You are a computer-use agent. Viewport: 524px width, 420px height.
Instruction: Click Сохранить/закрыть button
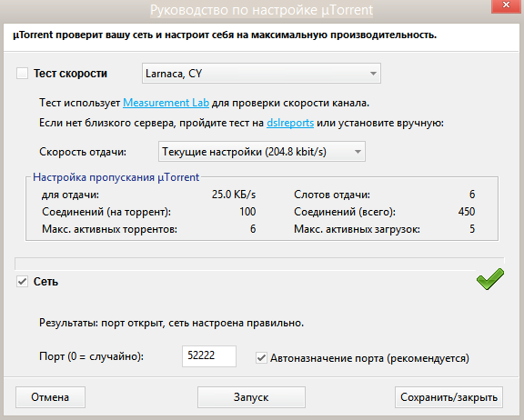click(x=448, y=397)
